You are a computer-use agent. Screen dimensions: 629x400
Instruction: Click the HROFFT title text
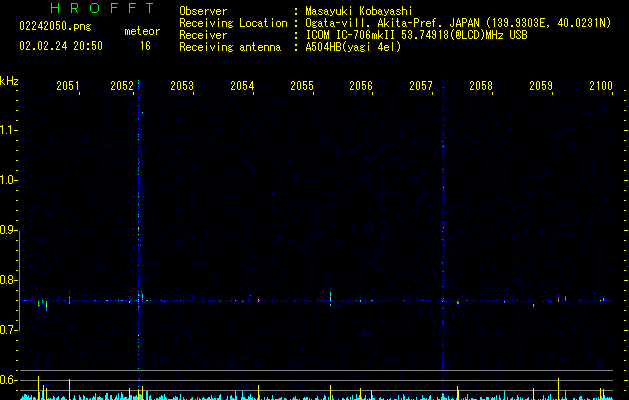[102, 8]
